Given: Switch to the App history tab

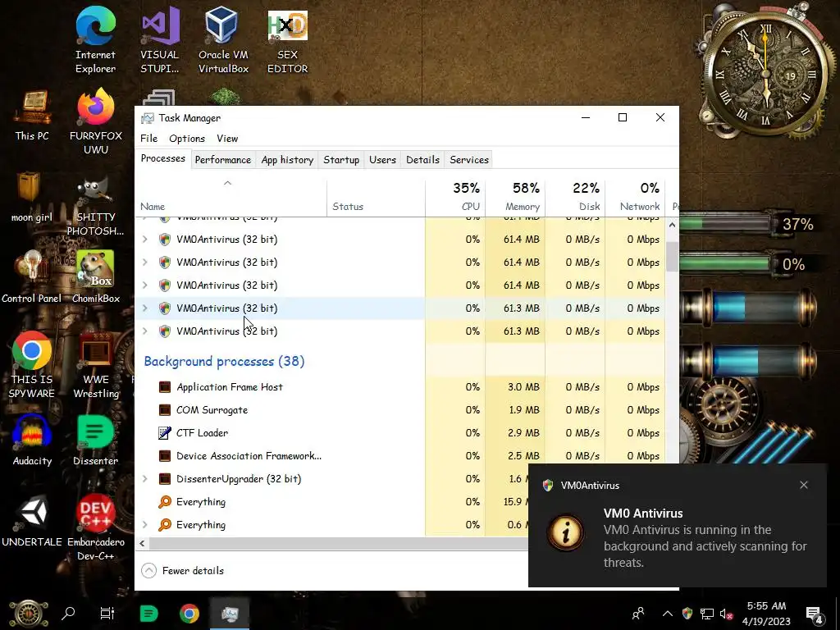Looking at the screenshot, I should coord(287,160).
